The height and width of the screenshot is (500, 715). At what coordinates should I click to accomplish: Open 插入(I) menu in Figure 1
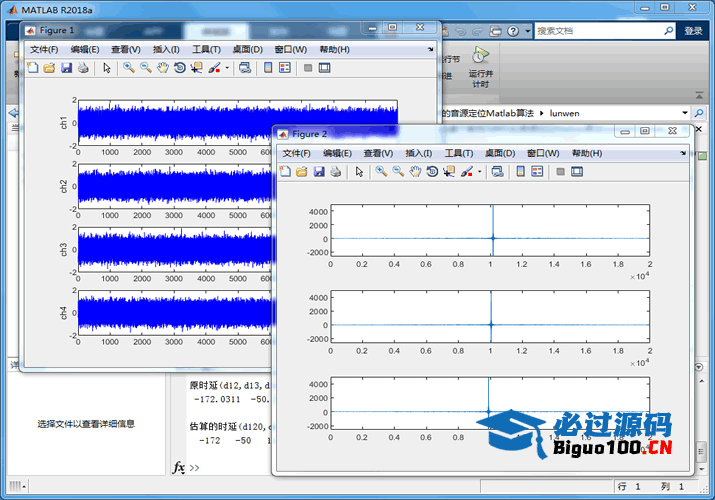(166, 49)
